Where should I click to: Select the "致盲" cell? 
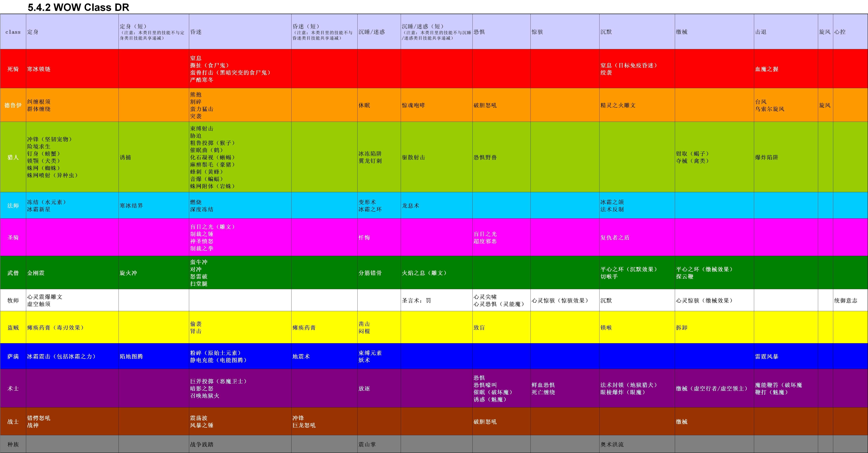click(501, 327)
